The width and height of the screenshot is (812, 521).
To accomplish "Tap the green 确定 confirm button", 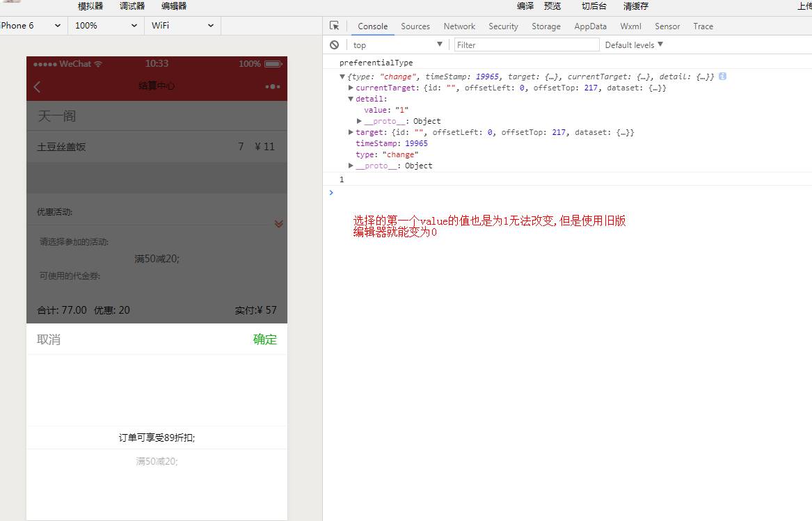I will click(x=264, y=339).
